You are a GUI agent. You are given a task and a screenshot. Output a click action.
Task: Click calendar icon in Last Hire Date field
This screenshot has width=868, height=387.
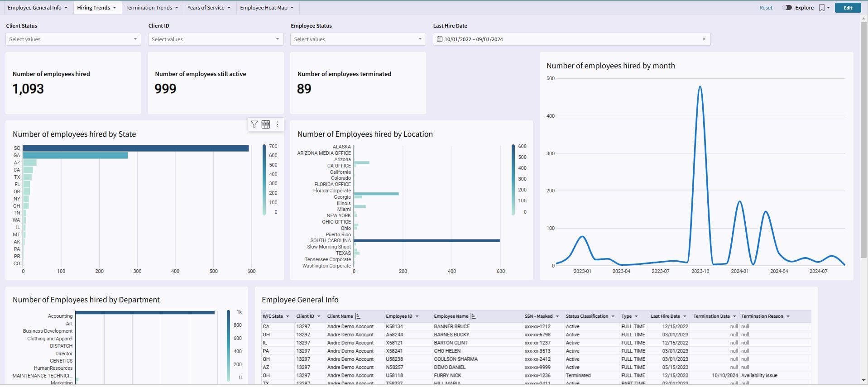click(439, 39)
